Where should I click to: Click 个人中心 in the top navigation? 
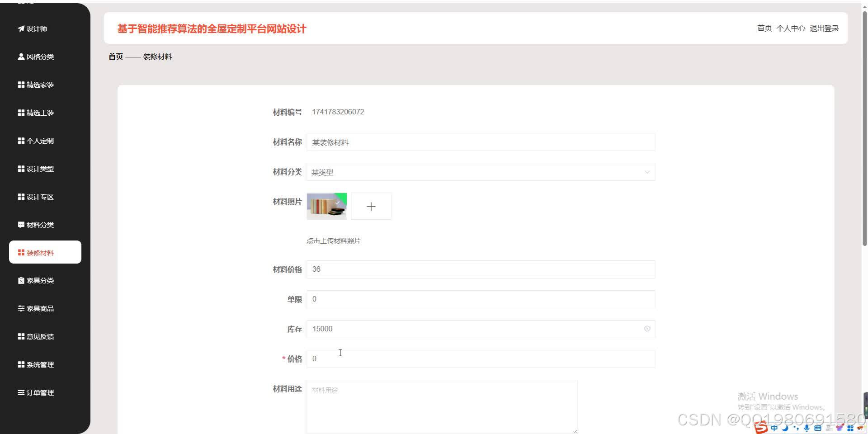(x=791, y=28)
